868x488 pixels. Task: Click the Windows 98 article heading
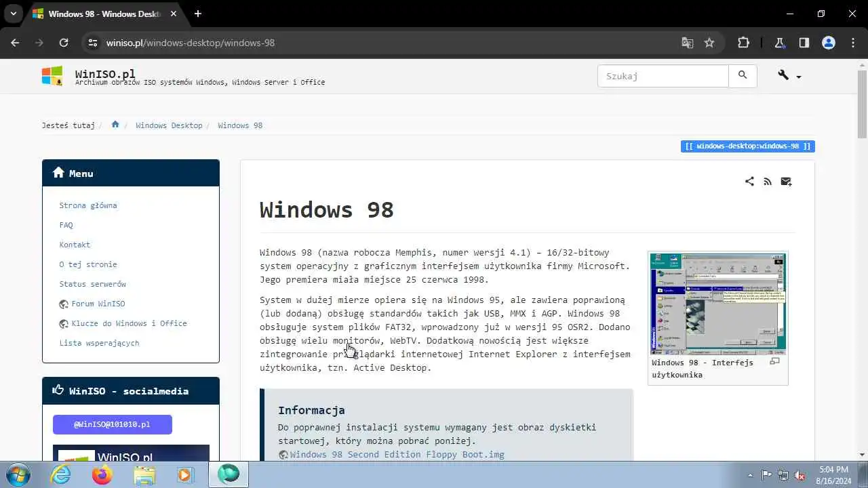[x=327, y=209]
